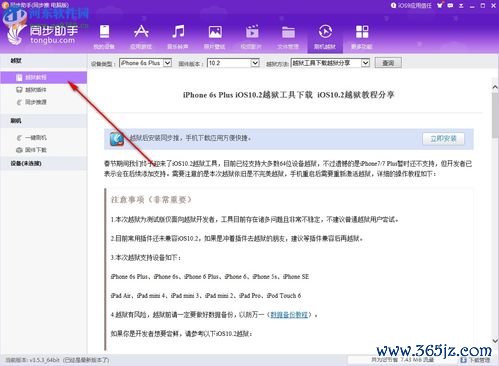
Task: Click the install now button in banner
Action: click(x=443, y=139)
